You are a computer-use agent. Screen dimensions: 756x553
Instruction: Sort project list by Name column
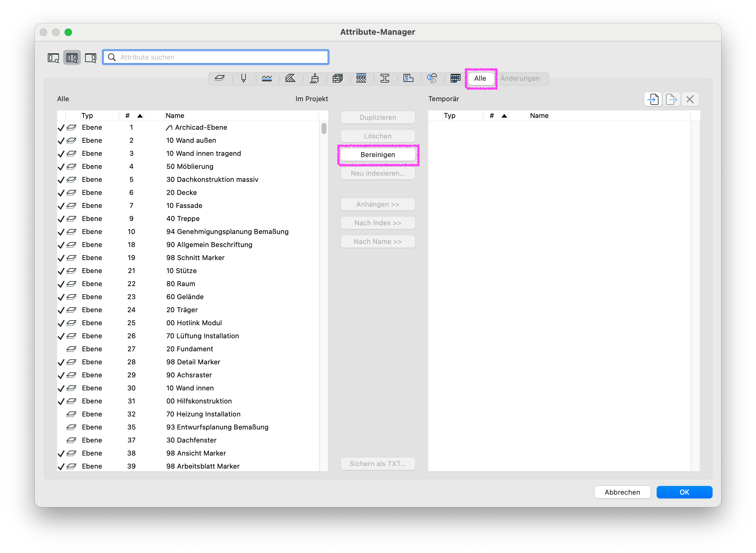pyautogui.click(x=242, y=116)
